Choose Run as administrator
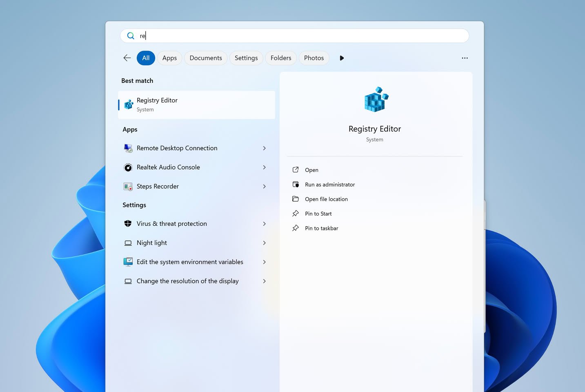Image resolution: width=585 pixels, height=392 pixels. click(x=330, y=185)
